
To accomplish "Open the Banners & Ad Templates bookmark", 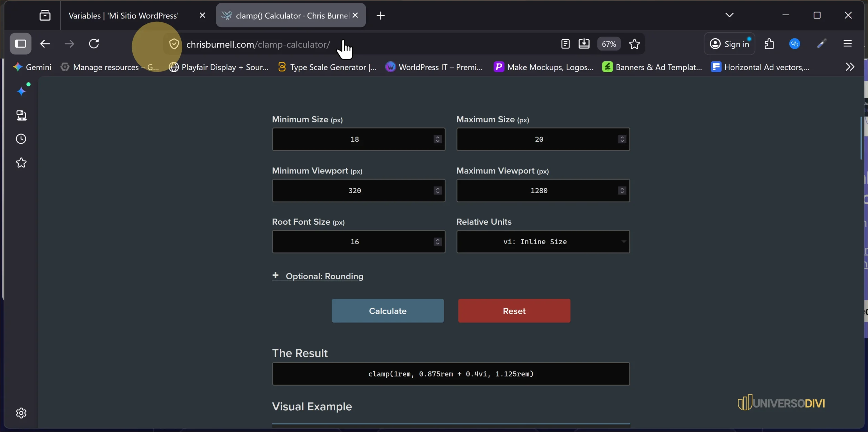I will click(652, 67).
